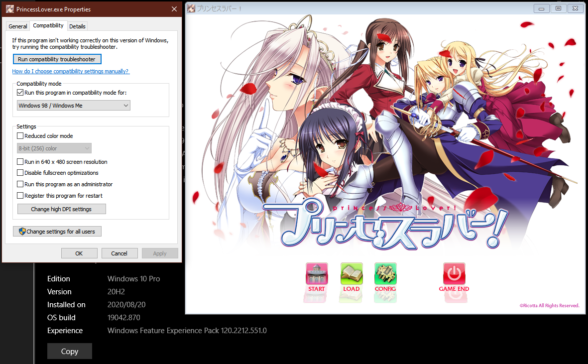Click OK in the Properties dialog

coord(79,253)
